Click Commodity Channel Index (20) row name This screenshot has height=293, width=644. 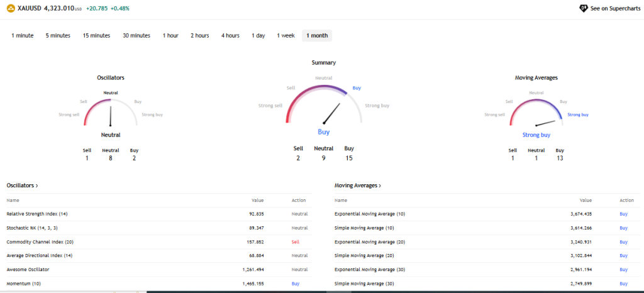pyautogui.click(x=40, y=241)
